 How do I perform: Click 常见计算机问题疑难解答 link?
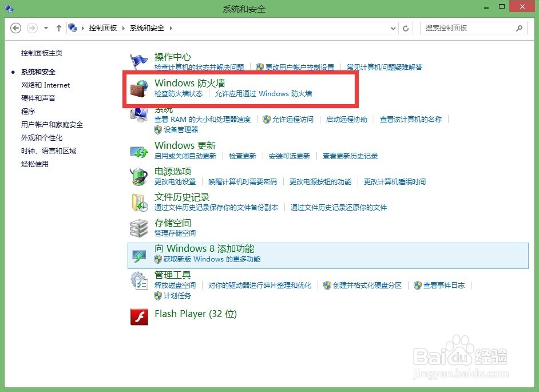point(385,67)
